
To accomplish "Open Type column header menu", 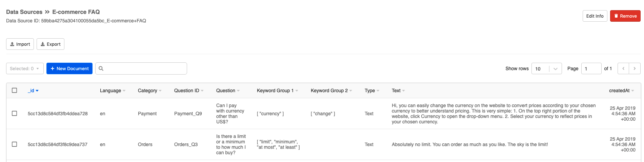I will point(378,91).
